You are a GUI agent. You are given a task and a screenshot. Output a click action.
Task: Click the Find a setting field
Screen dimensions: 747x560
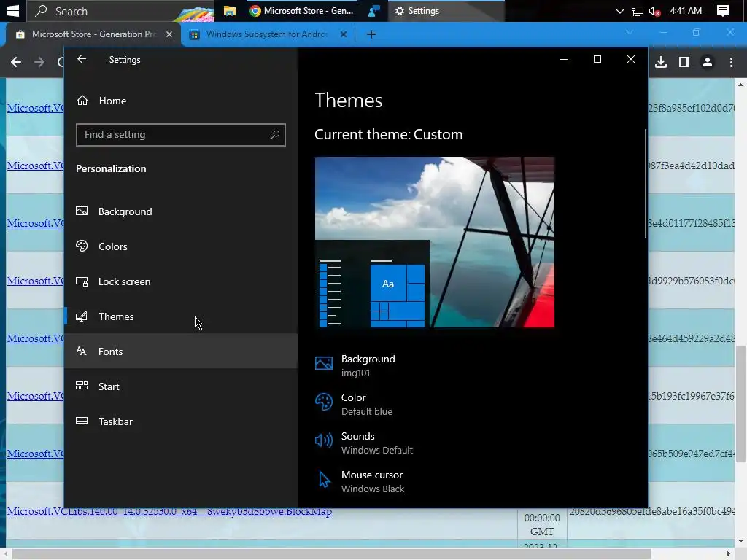pos(181,135)
